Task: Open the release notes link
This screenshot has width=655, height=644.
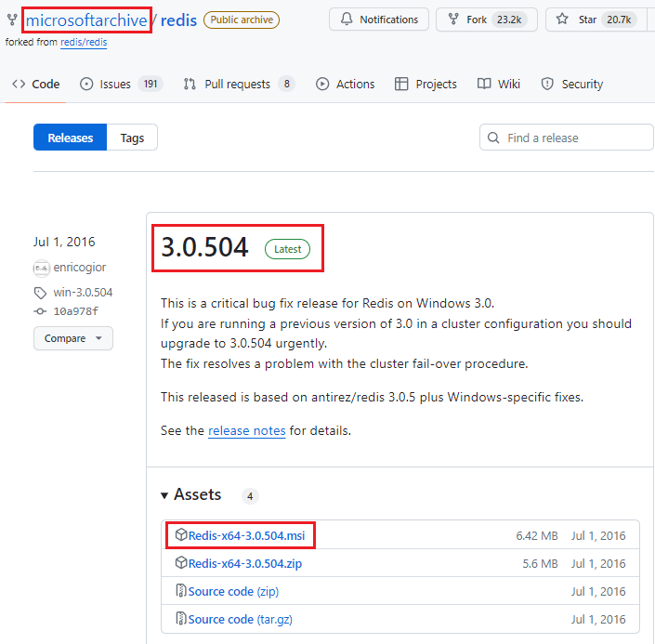Action: pyautogui.click(x=247, y=430)
